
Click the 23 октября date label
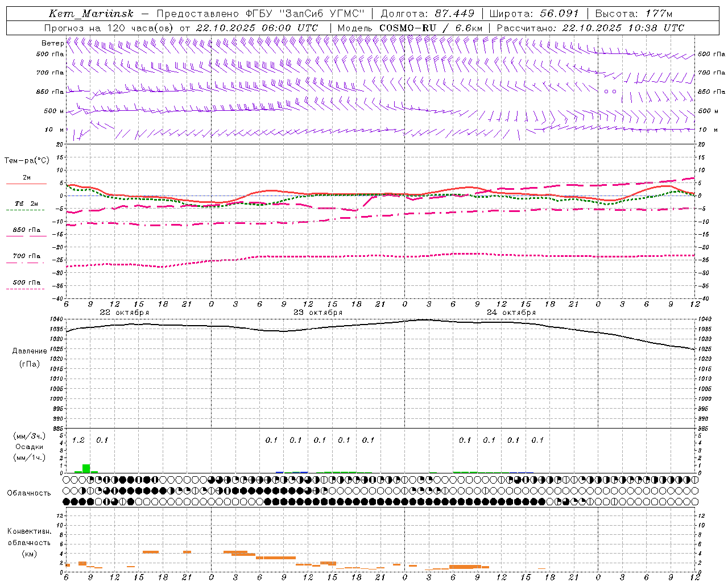(x=318, y=313)
